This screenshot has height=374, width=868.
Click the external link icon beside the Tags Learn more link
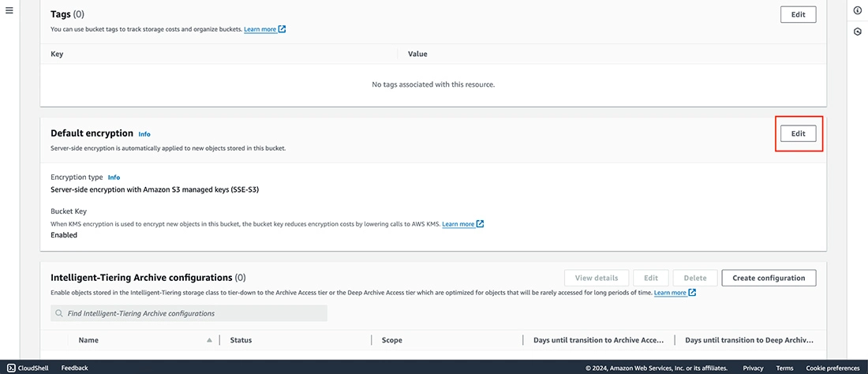click(x=282, y=28)
